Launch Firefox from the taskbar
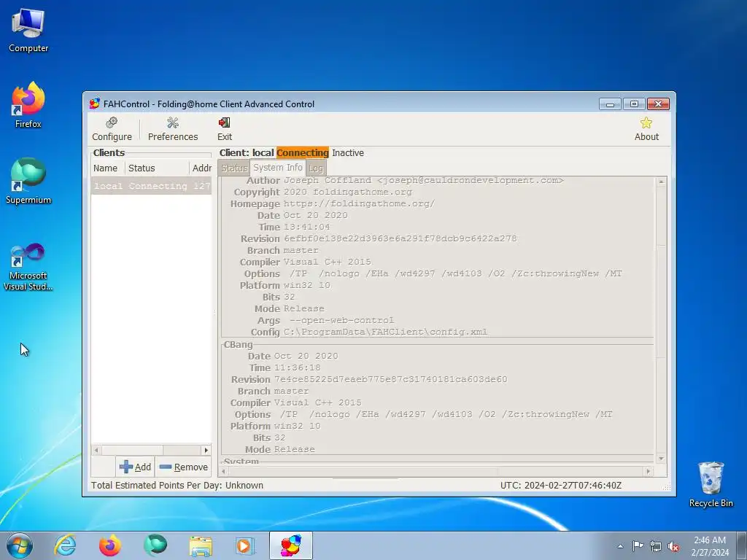The width and height of the screenshot is (747, 560). click(110, 545)
